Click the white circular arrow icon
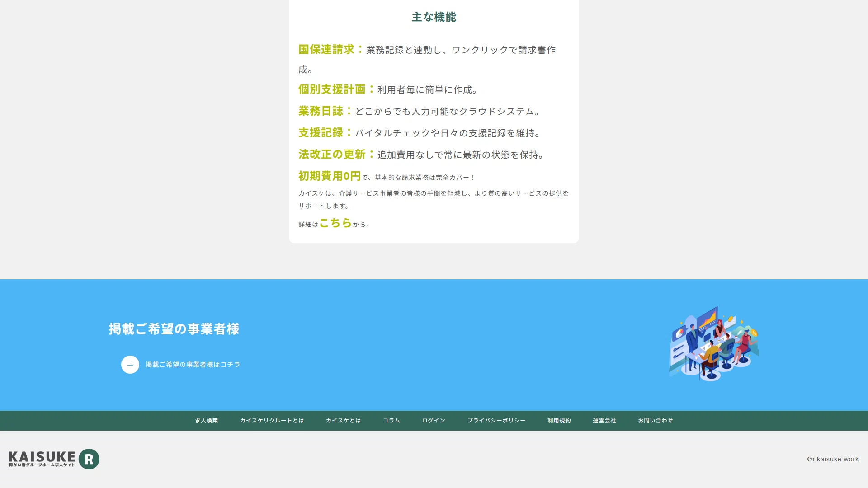The image size is (868, 488). click(x=130, y=365)
